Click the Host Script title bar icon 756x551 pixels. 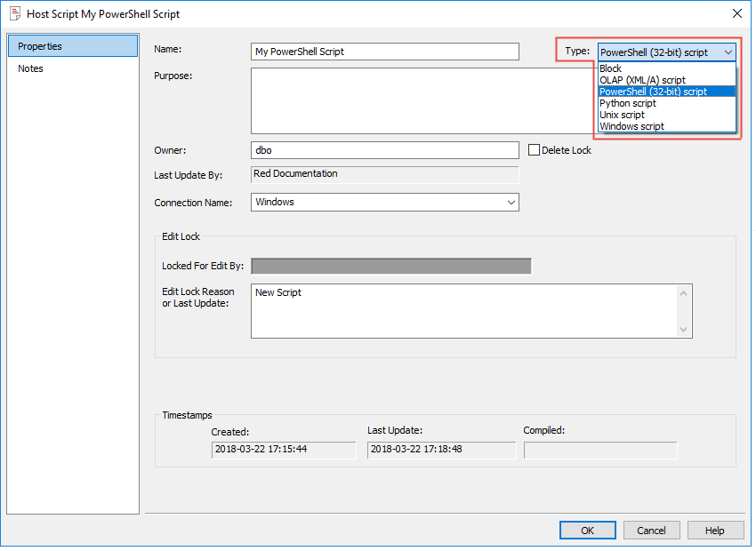(14, 13)
